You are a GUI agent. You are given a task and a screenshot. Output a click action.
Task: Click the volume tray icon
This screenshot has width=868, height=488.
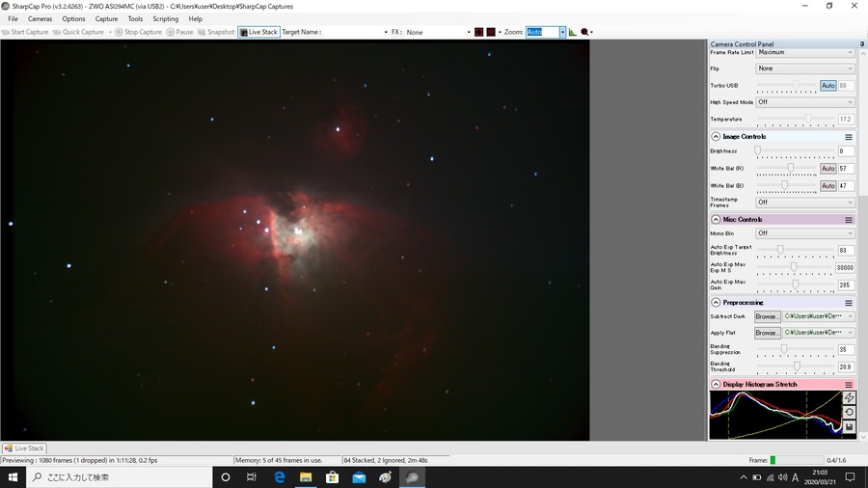(x=782, y=477)
